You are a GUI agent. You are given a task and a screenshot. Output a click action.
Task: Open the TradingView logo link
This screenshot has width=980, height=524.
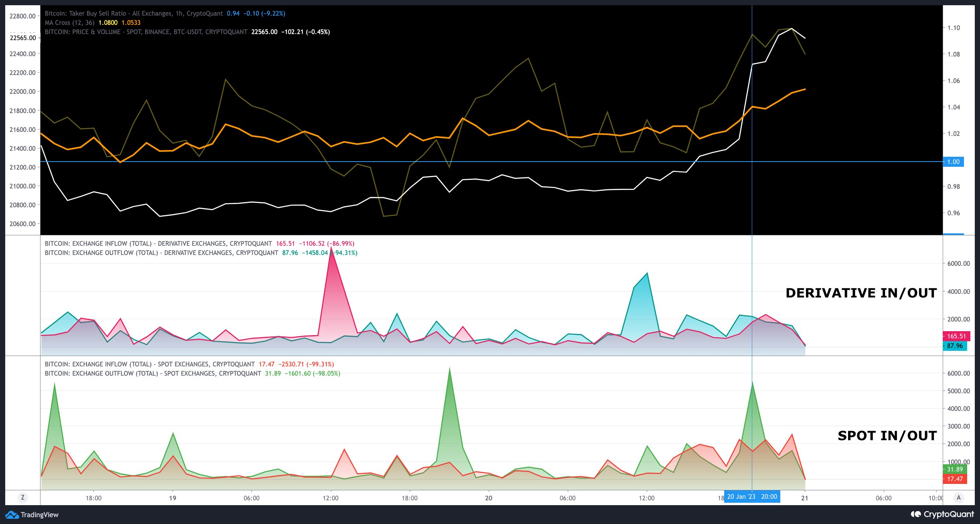32,515
